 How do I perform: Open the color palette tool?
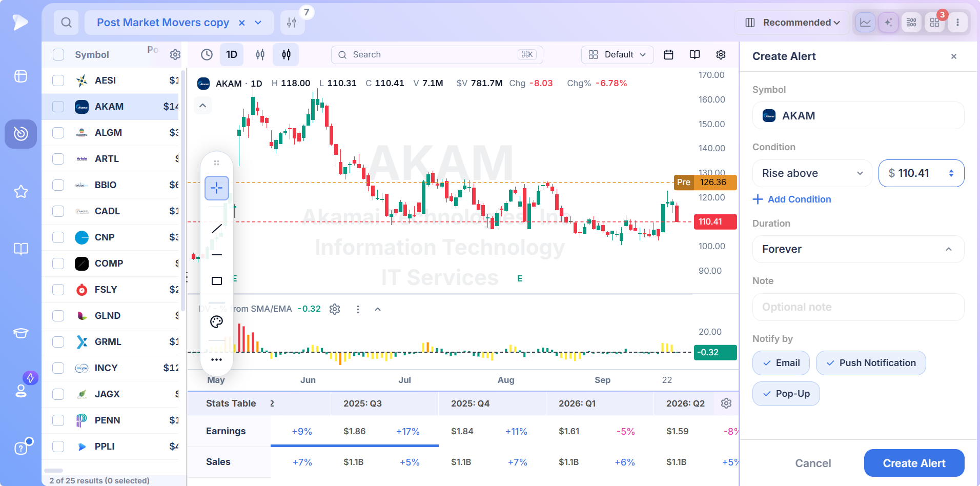217,322
